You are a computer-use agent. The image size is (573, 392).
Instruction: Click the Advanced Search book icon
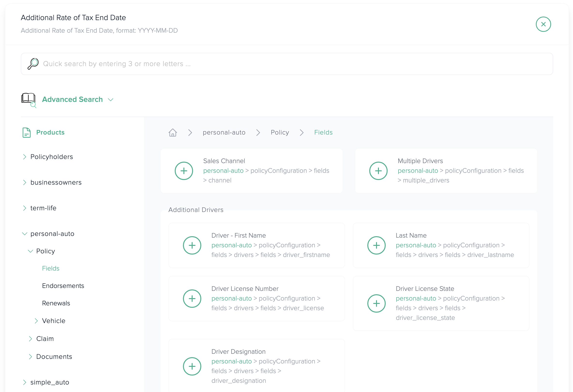(x=29, y=100)
